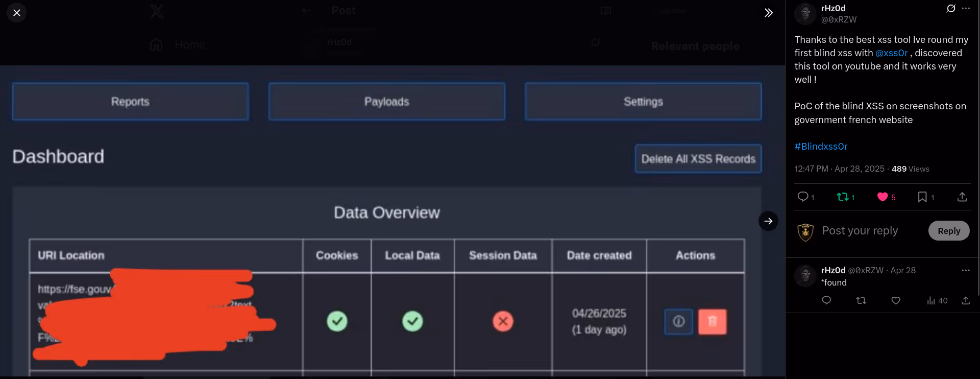View analytics of the *found reply showing 40
Viewport: 980px width, 379px height.
937,301
